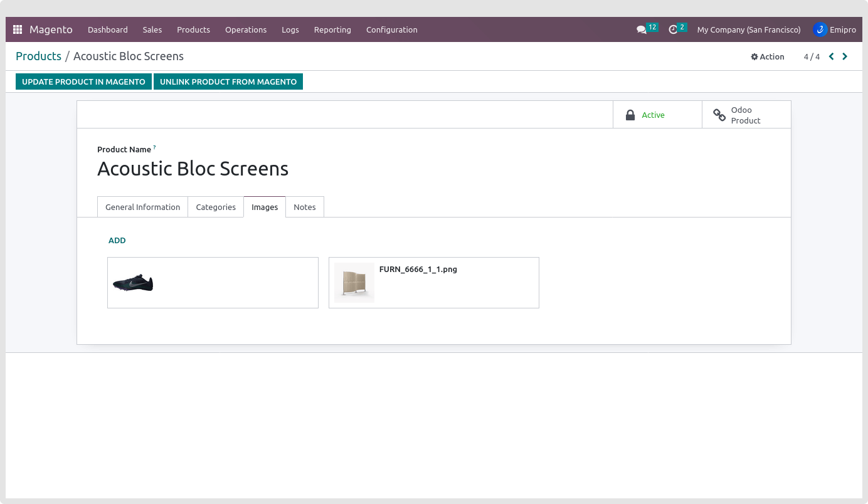Image resolution: width=868 pixels, height=504 pixels.
Task: Open the My Company (San Francisco) switcher
Action: pyautogui.click(x=748, y=29)
